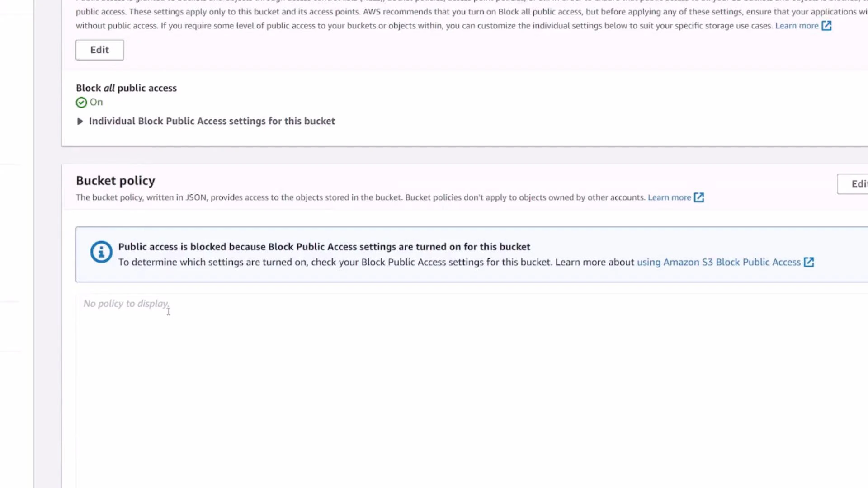
Task: Click the On status indicator
Action: (x=96, y=102)
